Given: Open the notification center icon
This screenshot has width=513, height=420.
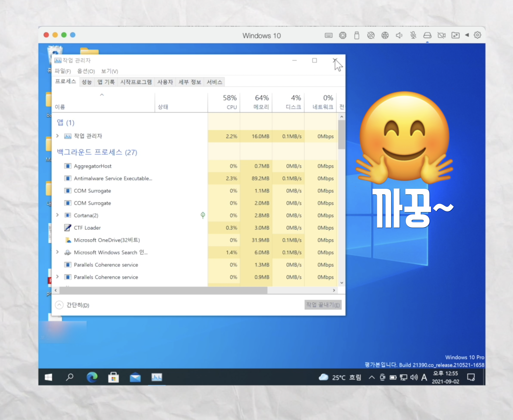Looking at the screenshot, I should click(x=471, y=377).
